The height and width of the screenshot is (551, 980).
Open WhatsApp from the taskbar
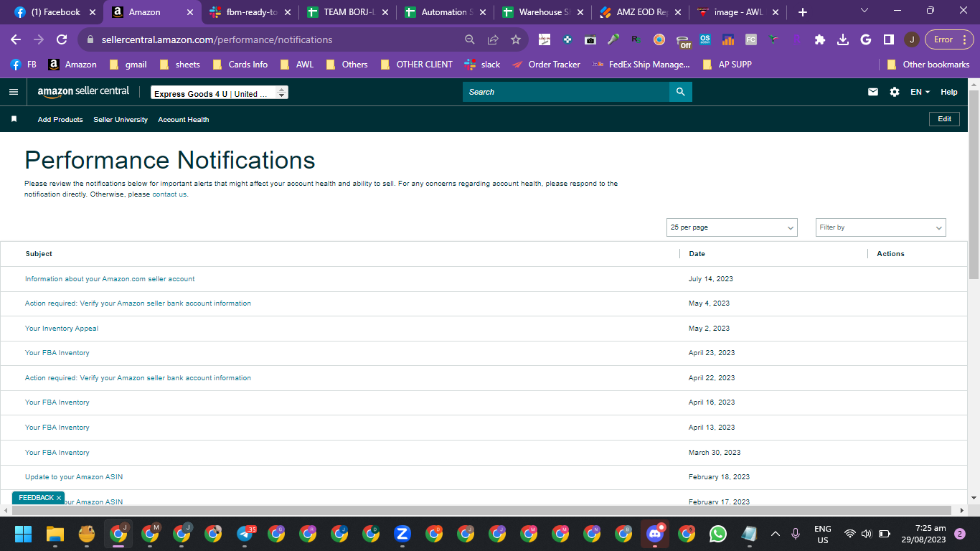(717, 534)
